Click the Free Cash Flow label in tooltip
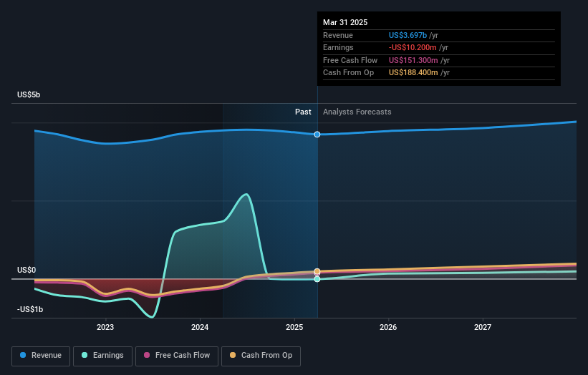Screen dimensions: 588x375 tap(350, 60)
